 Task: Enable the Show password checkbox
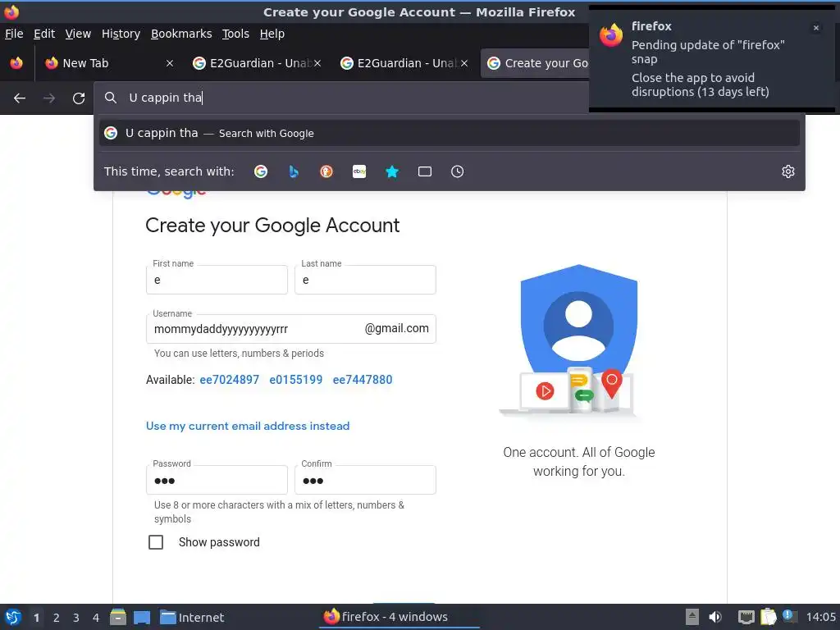click(x=156, y=542)
